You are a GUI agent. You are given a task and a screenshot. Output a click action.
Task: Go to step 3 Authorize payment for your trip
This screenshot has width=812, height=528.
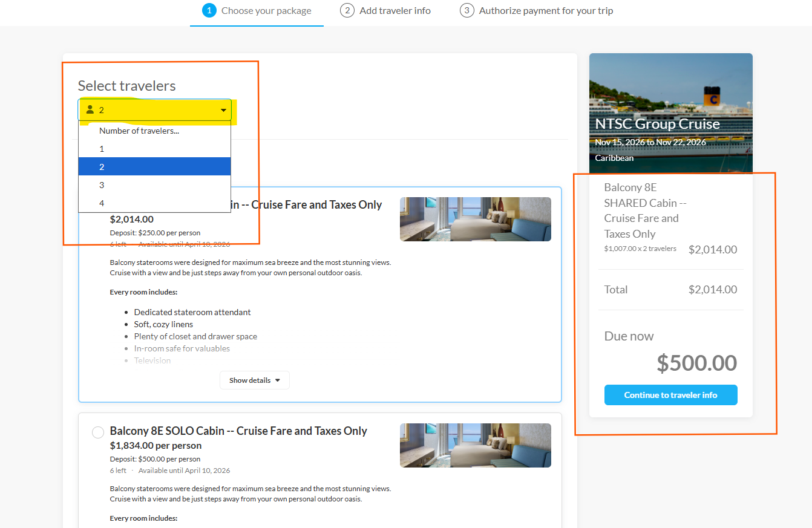coord(537,11)
